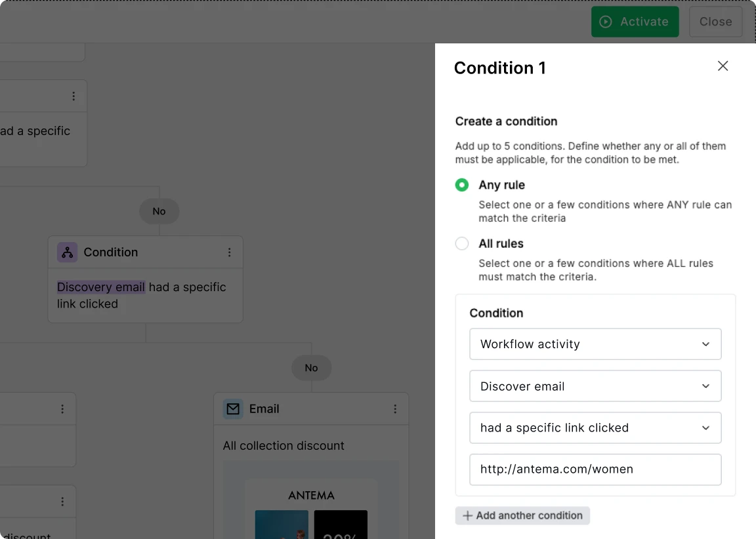
Task: Click the No badge above the Condition node
Action: point(159,211)
